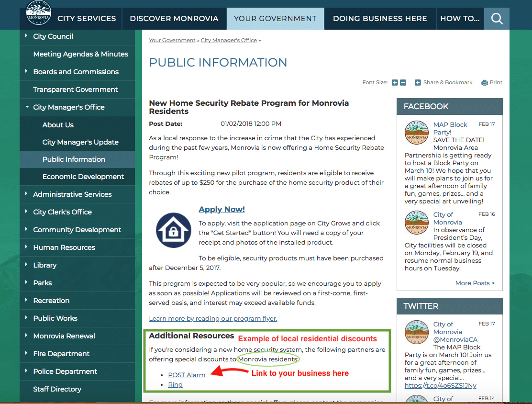Screen dimensions: 532x404
Task: Click More Posts in Facebook panel
Action: (475, 283)
